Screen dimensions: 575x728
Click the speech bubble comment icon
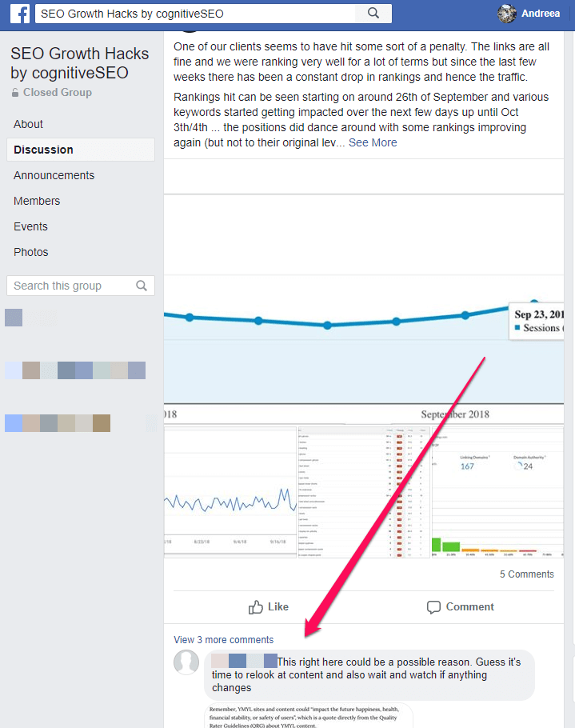pyautogui.click(x=433, y=607)
